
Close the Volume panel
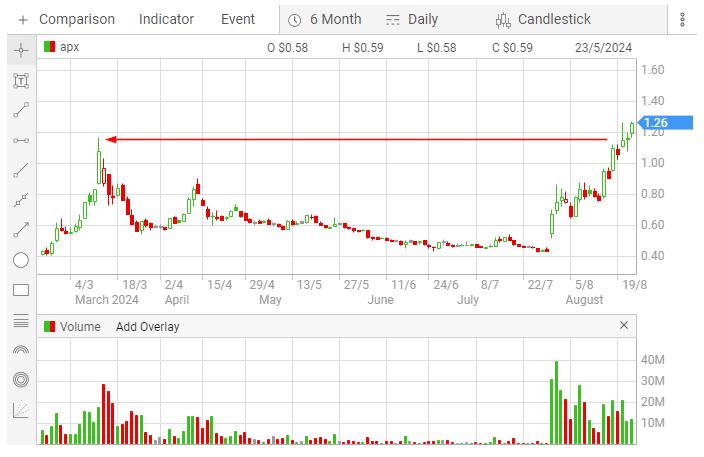624,325
